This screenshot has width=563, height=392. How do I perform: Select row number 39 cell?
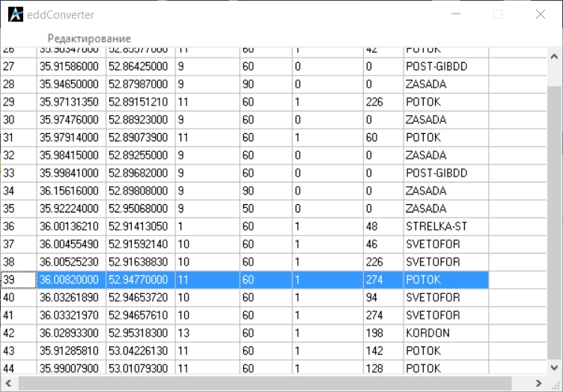(x=18, y=280)
